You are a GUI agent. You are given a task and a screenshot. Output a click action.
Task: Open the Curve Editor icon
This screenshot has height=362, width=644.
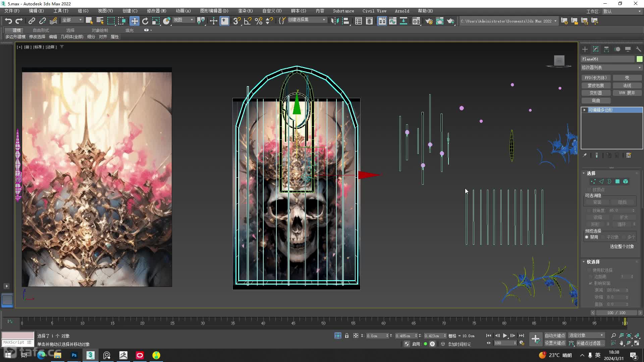(x=392, y=21)
